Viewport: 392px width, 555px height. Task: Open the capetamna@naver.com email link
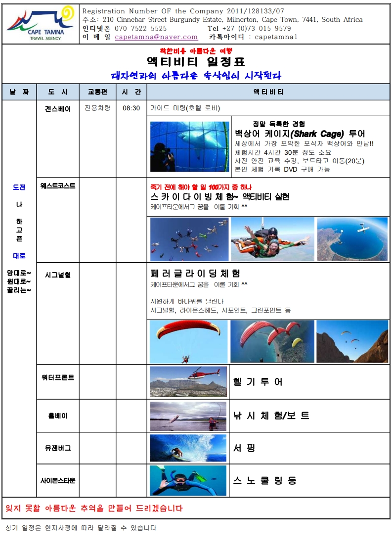[x=156, y=37]
